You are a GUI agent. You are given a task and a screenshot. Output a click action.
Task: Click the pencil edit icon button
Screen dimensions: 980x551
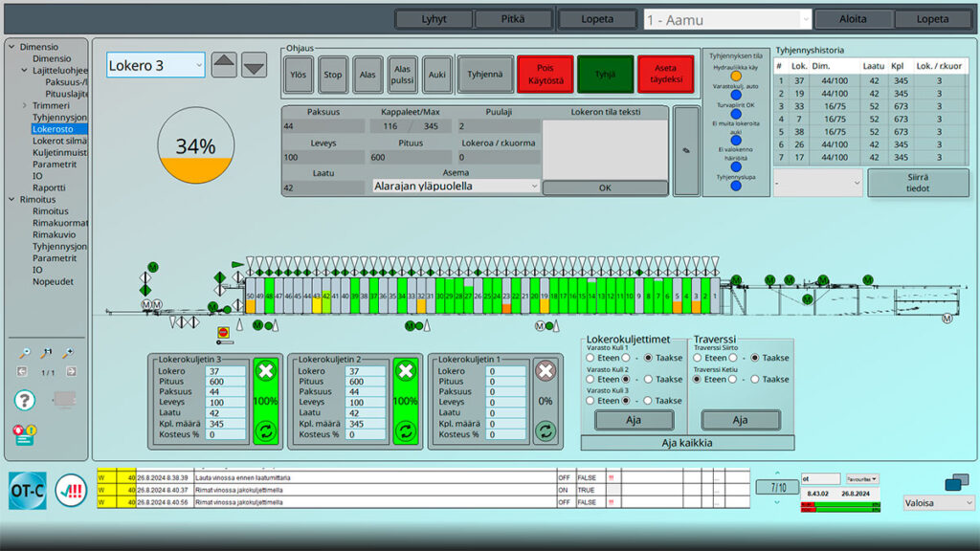click(x=685, y=150)
